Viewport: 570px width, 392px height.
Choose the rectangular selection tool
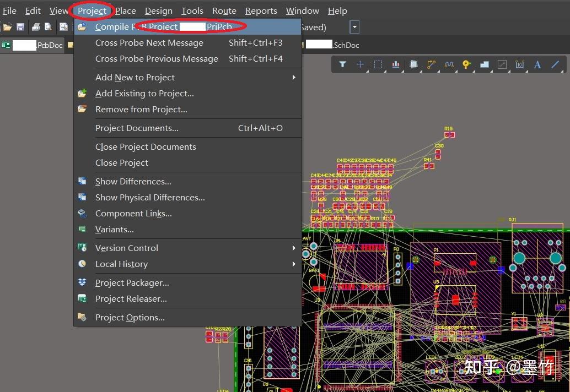coord(378,64)
